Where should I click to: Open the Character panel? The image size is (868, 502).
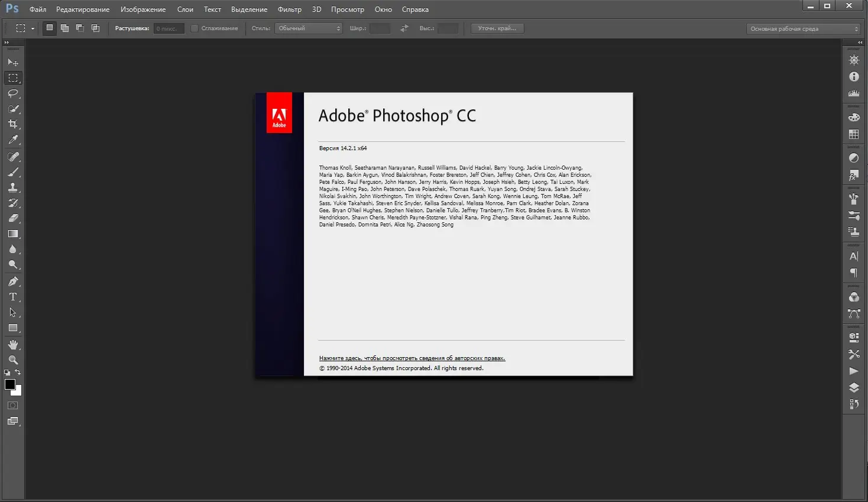pyautogui.click(x=854, y=256)
